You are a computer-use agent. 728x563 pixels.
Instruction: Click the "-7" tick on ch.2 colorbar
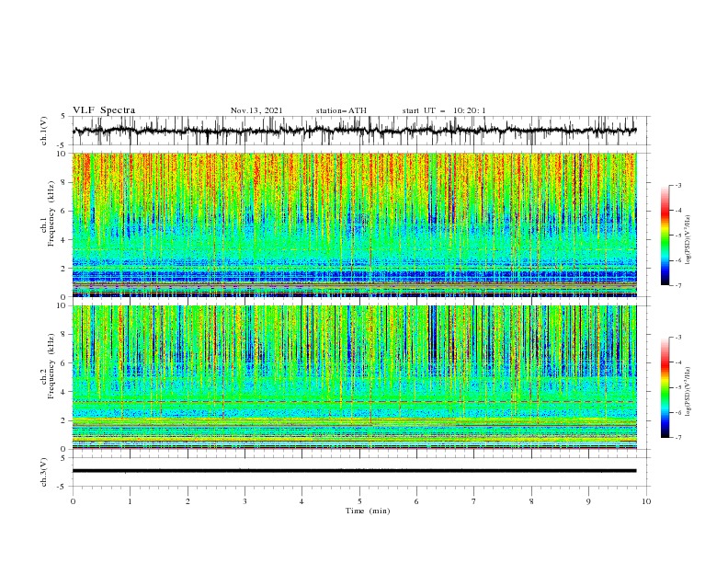coord(677,438)
